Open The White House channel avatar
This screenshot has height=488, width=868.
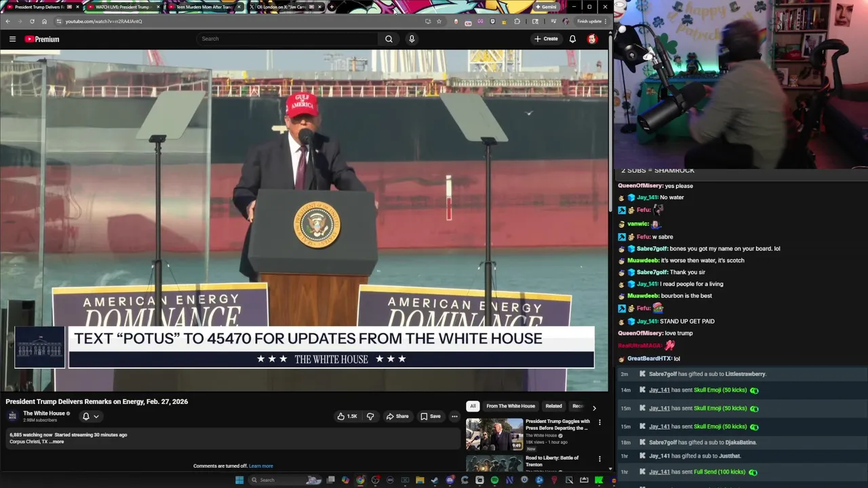12,416
